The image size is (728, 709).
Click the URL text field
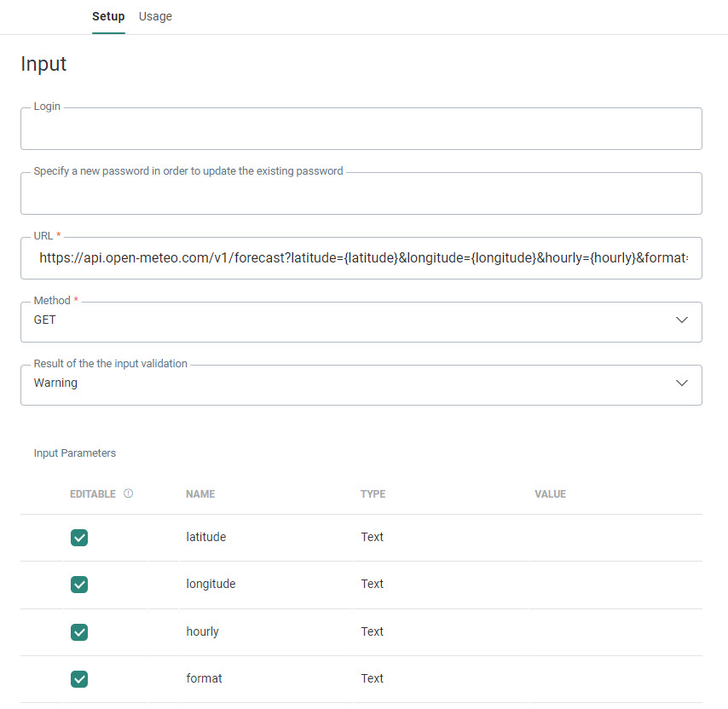tap(361, 258)
